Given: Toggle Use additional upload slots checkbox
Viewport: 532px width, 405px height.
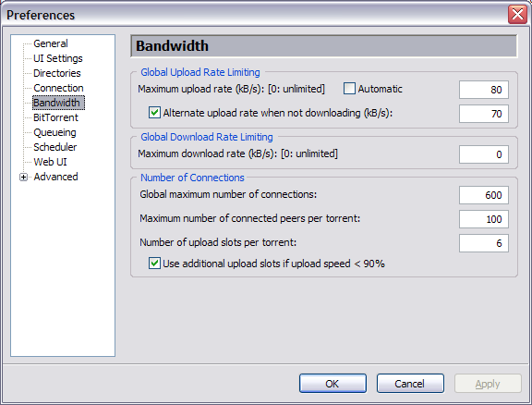Looking at the screenshot, I should coord(155,264).
